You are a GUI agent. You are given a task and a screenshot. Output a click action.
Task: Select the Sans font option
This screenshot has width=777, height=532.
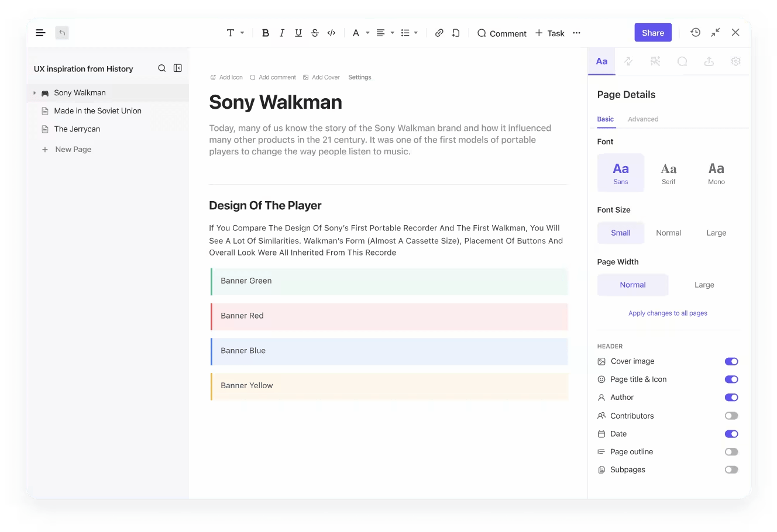[621, 173]
